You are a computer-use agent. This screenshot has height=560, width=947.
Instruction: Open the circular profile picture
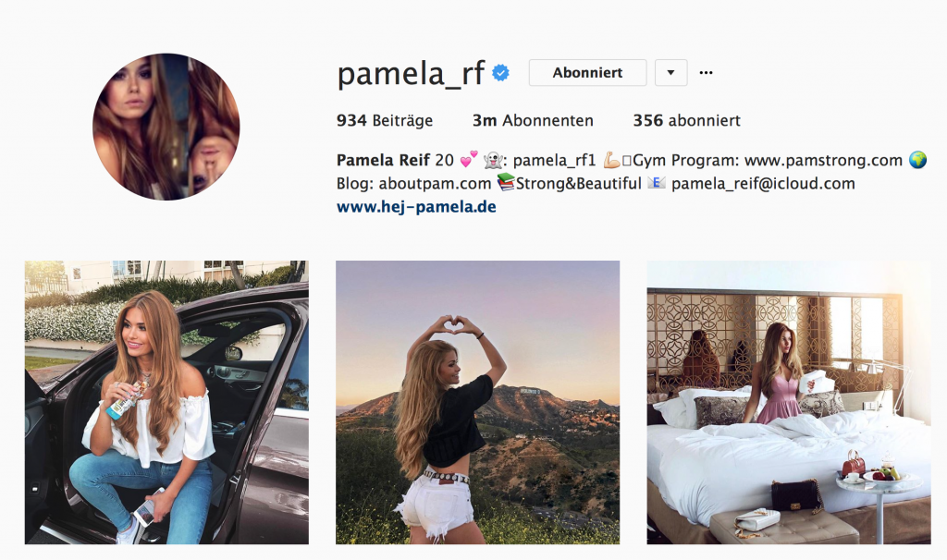tap(166, 127)
